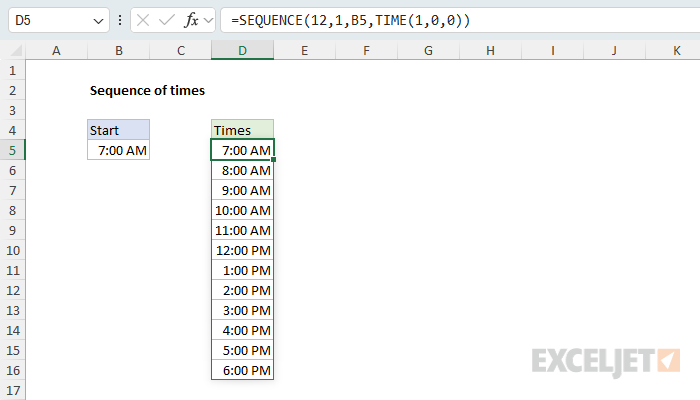The image size is (700, 400).
Task: Click the 'Times' header cell
Action: (x=242, y=130)
